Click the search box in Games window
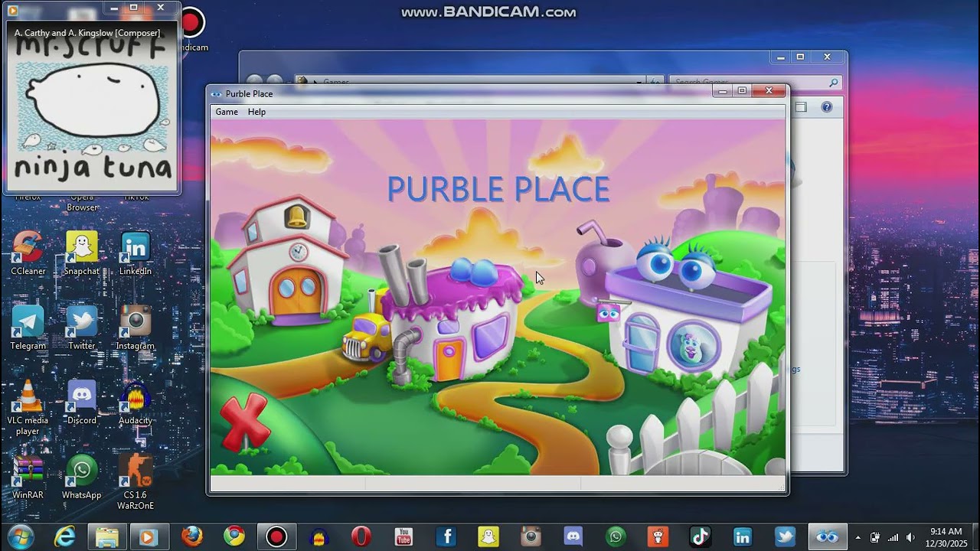The width and height of the screenshot is (980, 551). point(754,82)
